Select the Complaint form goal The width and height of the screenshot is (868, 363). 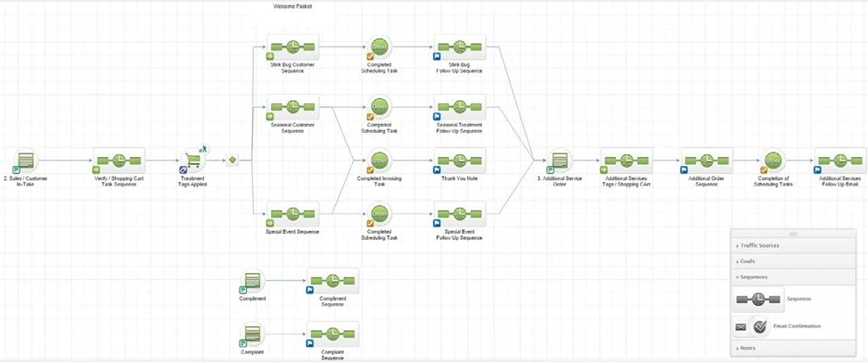(252, 334)
